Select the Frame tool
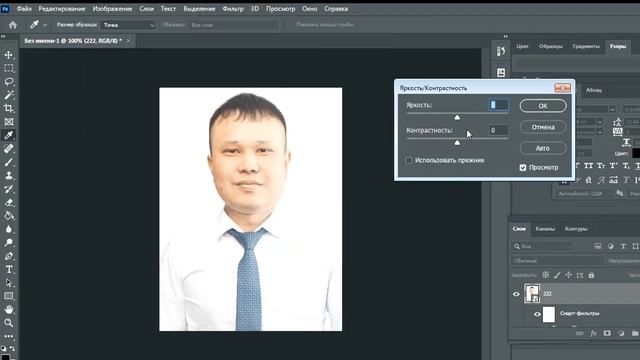 click(x=9, y=122)
